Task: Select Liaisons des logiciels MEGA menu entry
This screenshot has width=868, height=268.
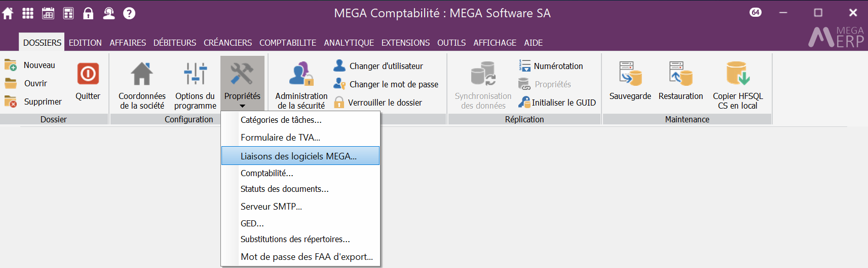Action: click(299, 156)
